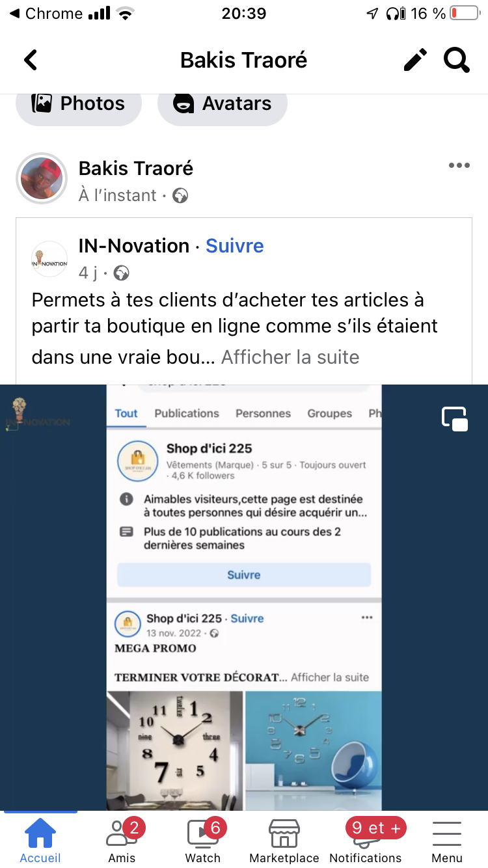This screenshot has width=488, height=868.
Task: View Notifications tab
Action: (366, 840)
